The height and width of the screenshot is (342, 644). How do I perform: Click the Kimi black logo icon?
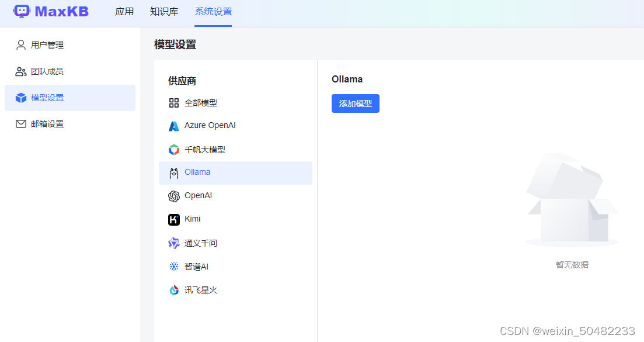[x=174, y=219]
